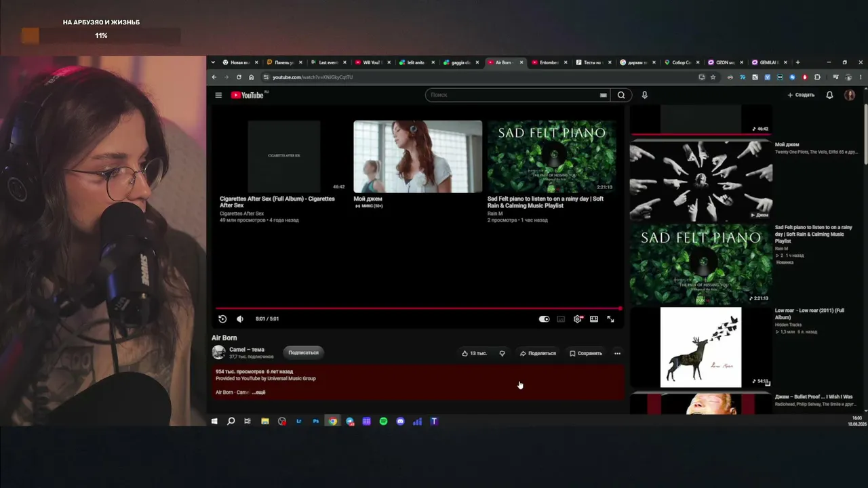Open the Создать create button
This screenshot has width=868, height=488.
[801, 95]
